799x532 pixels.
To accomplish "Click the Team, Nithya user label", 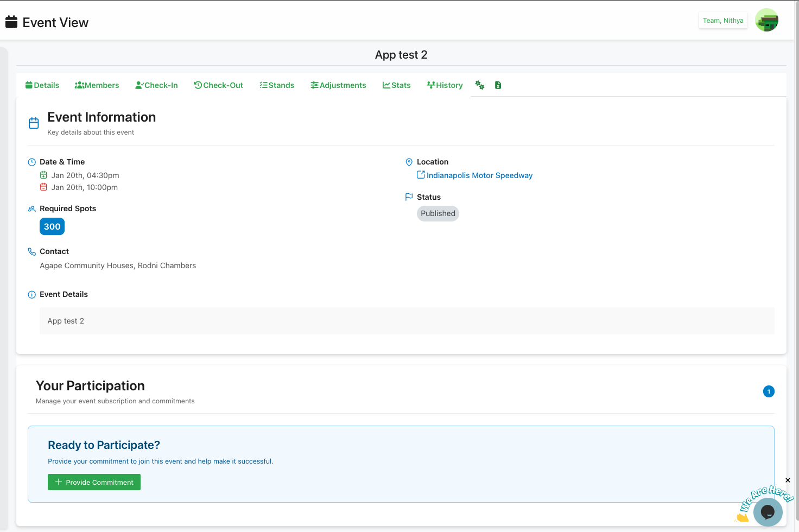I will [723, 21].
